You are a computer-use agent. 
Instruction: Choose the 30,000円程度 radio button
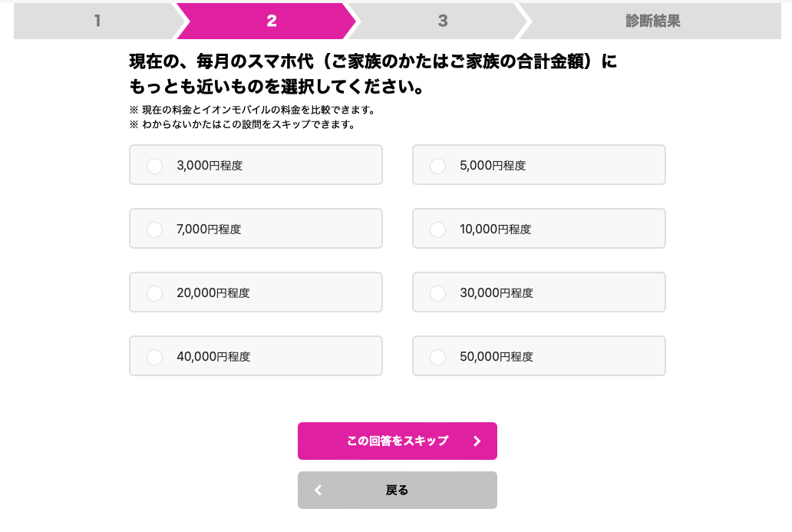tap(437, 293)
